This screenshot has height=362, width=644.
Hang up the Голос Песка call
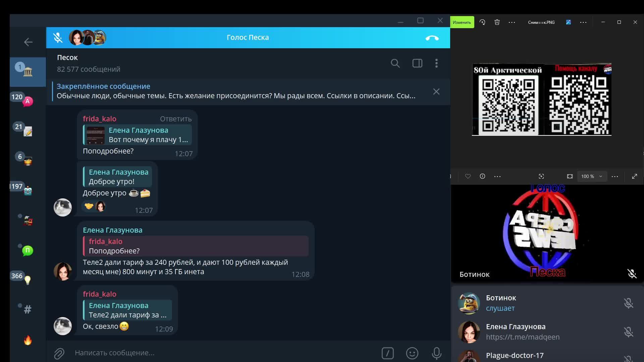pyautogui.click(x=432, y=38)
